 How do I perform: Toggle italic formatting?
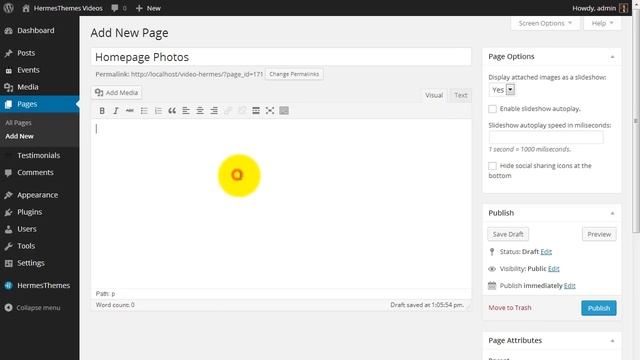coord(116,111)
